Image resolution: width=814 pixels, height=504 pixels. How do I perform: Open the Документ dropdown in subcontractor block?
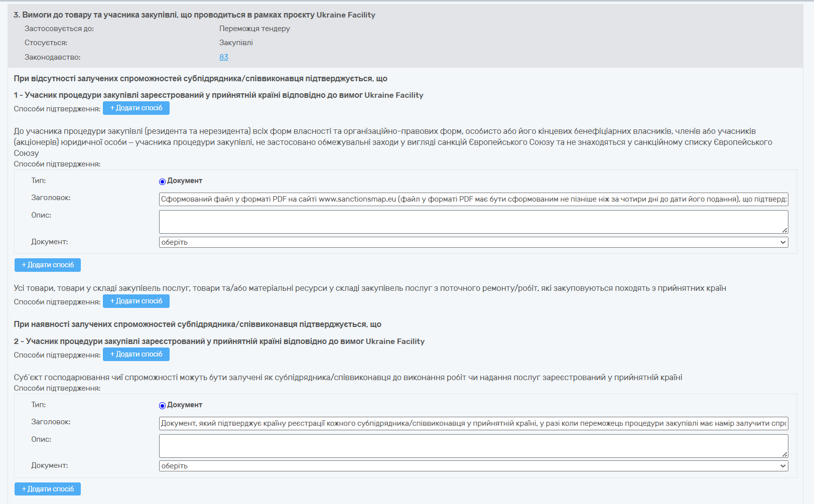click(473, 466)
